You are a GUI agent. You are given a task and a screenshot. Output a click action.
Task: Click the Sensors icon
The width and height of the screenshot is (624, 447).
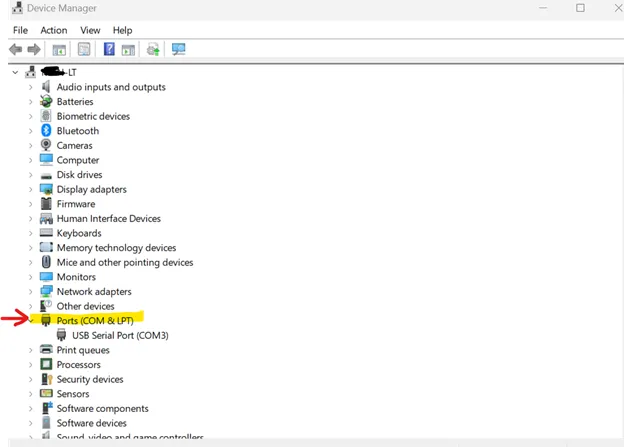point(46,393)
